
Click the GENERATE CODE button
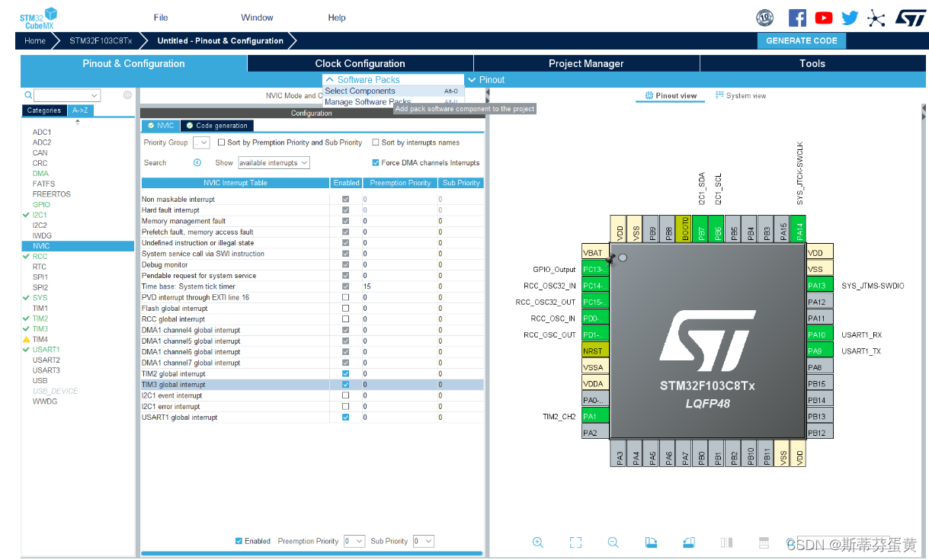click(x=801, y=40)
